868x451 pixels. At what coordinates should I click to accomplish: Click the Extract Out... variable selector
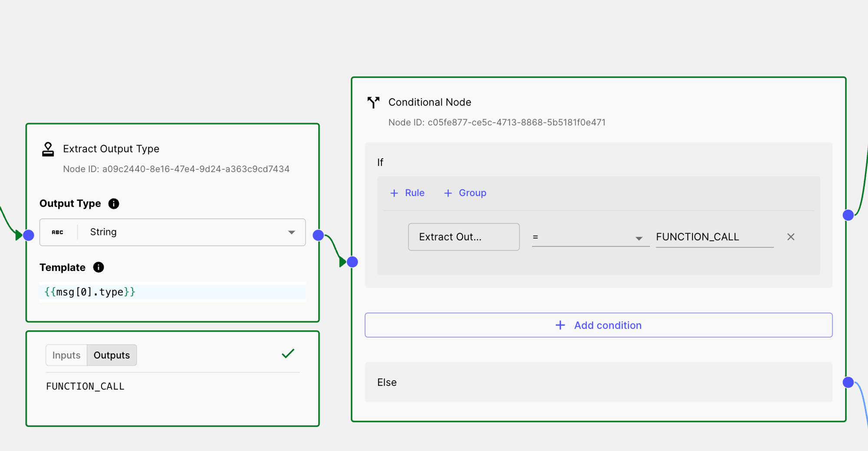point(464,237)
